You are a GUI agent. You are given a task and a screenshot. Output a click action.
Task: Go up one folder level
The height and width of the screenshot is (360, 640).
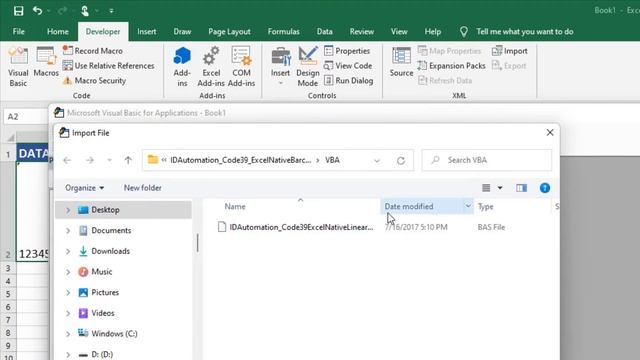point(128,160)
